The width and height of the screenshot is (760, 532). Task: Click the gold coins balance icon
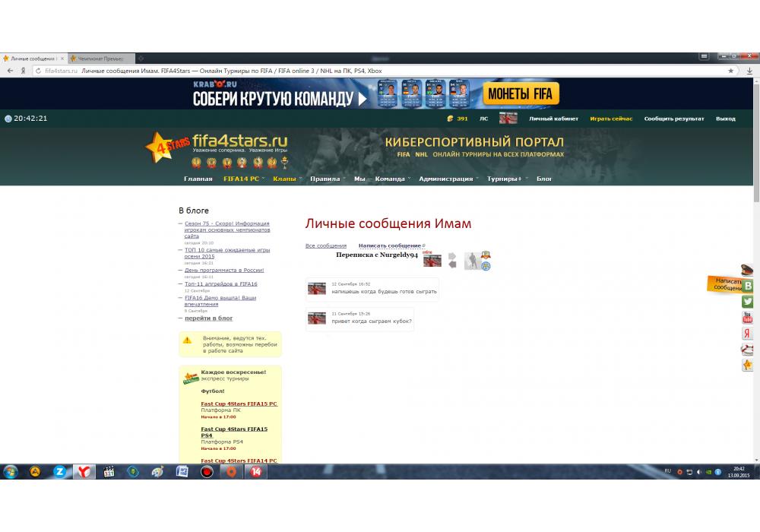[450, 119]
